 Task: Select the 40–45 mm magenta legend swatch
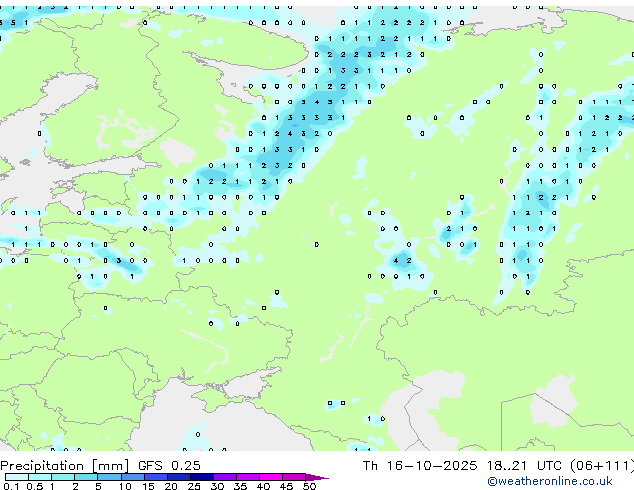(x=271, y=477)
